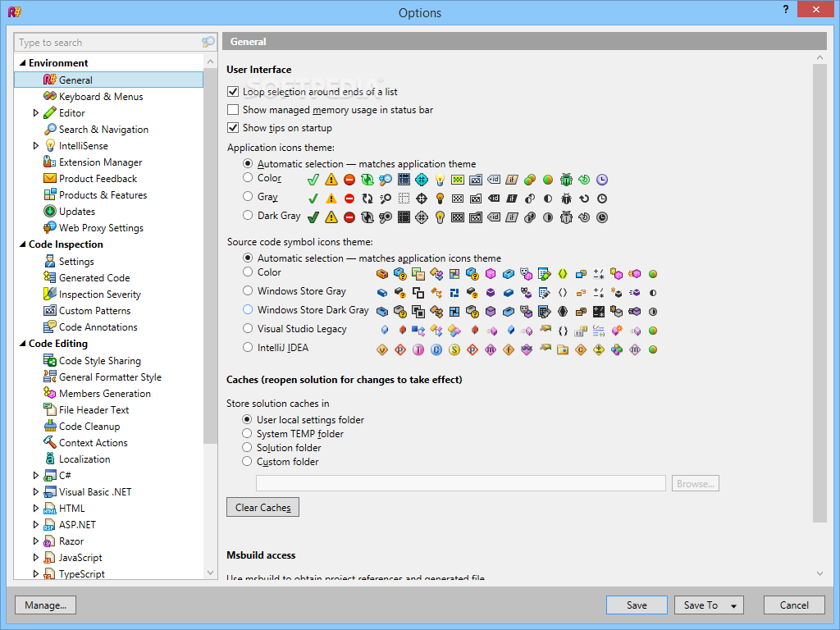Click the disabled Browse... button
Screen dimensions: 840x630
tap(696, 483)
